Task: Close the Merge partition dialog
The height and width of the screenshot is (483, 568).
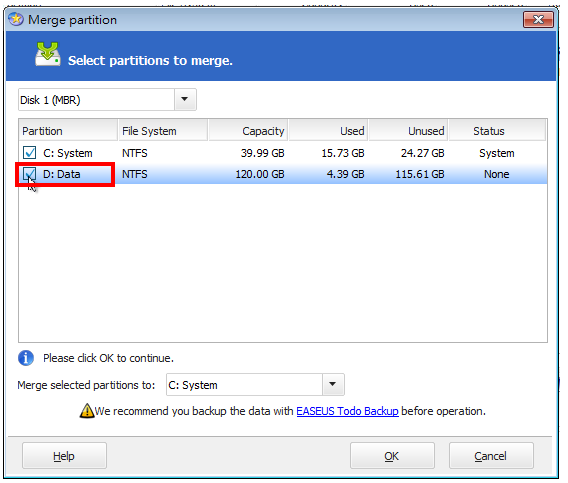Action: click(x=538, y=19)
